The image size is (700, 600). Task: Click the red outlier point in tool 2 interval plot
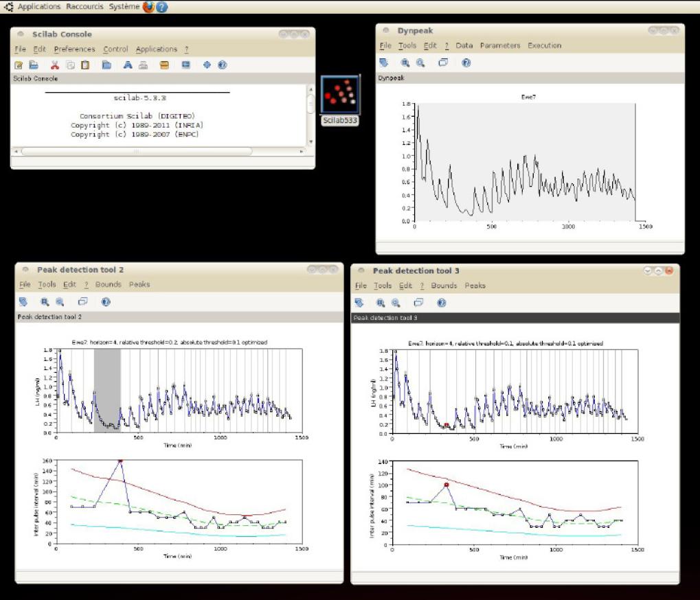click(x=120, y=461)
